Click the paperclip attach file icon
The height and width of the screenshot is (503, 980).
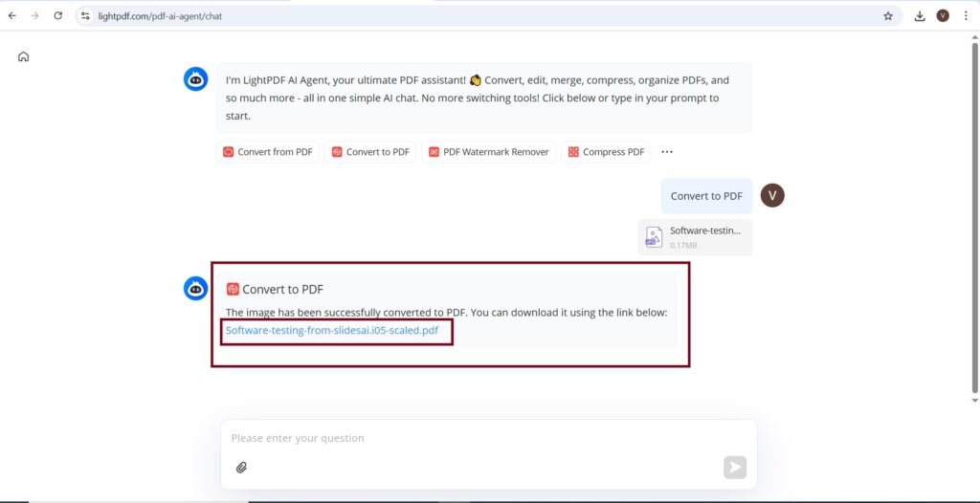point(242,468)
